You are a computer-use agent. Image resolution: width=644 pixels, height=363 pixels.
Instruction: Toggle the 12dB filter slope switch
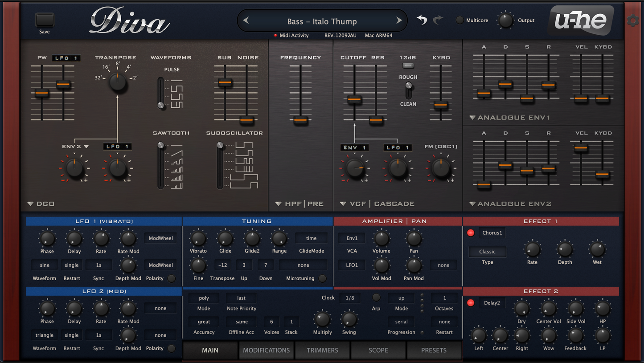[408, 65]
